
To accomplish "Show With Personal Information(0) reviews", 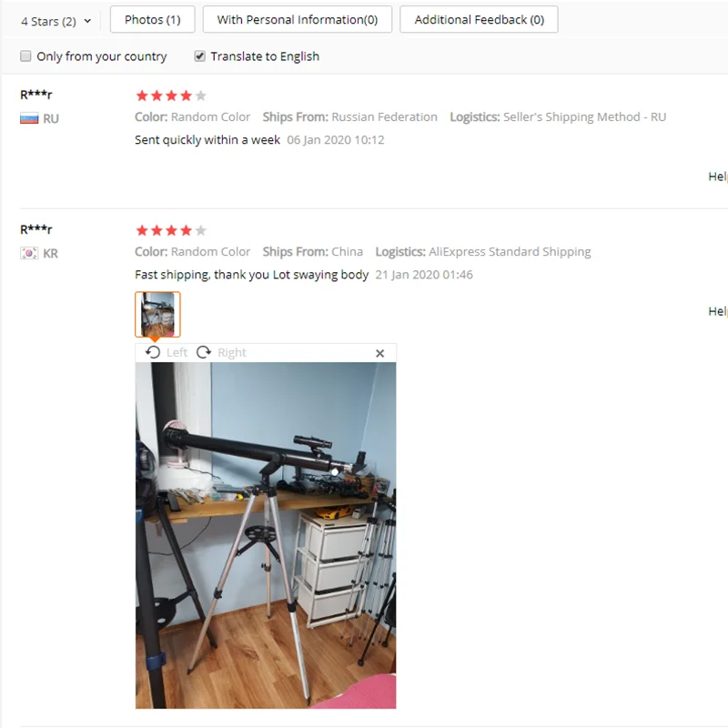I will 298,19.
